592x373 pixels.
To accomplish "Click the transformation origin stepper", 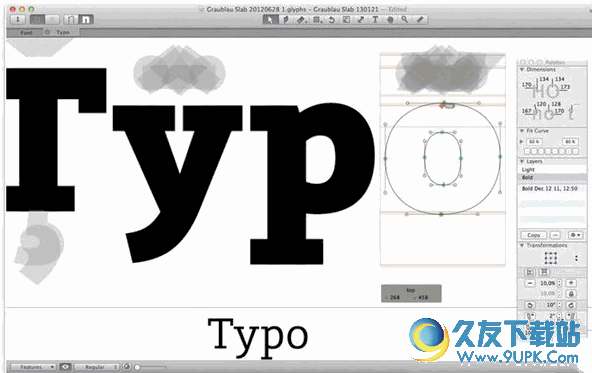I will 576,258.
